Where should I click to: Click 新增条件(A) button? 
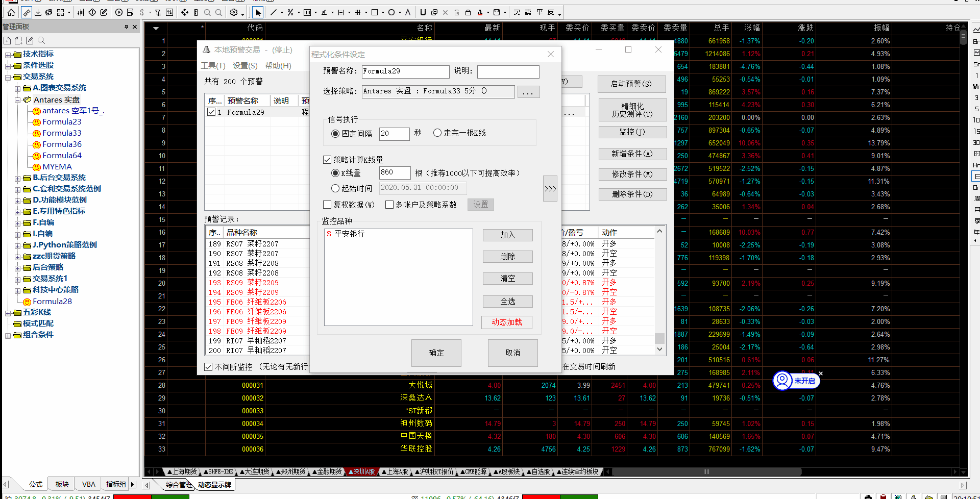point(632,154)
